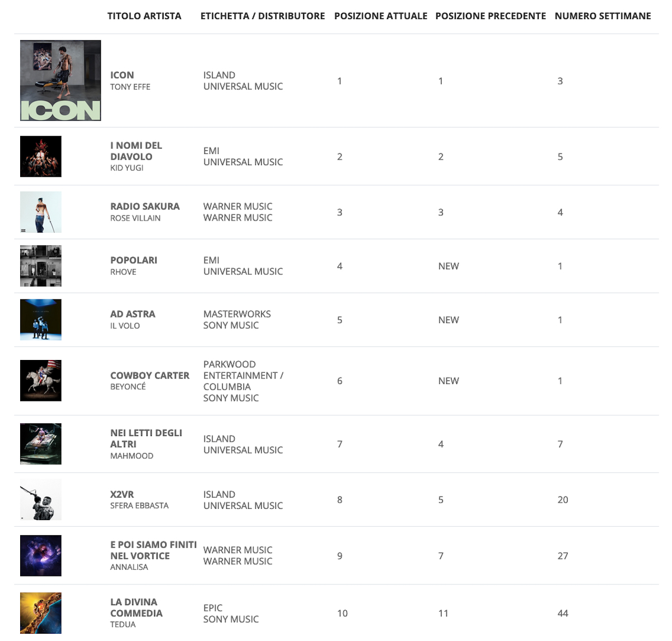672x641 pixels.
Task: Click the Titolo Artista column header
Action: tap(144, 16)
